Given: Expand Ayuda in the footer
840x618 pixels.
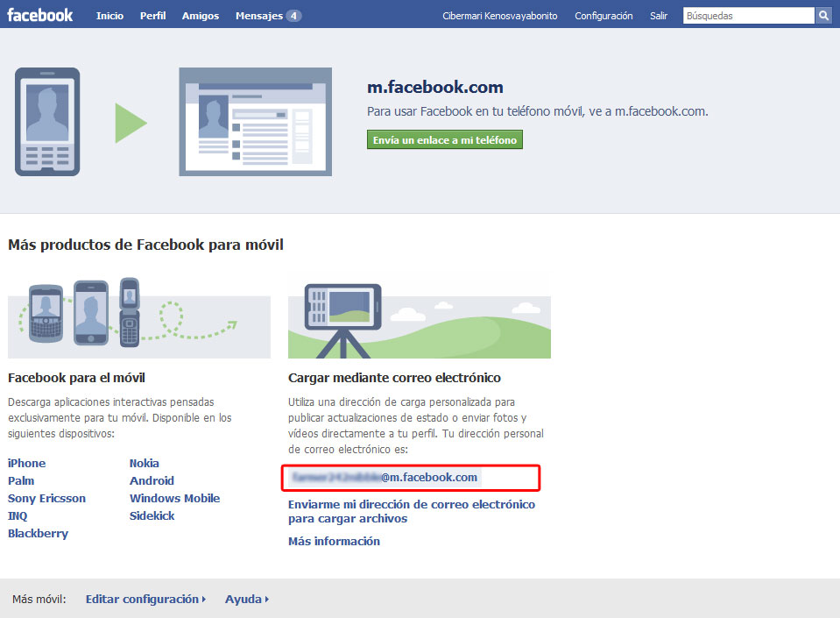Looking at the screenshot, I should pos(246,600).
